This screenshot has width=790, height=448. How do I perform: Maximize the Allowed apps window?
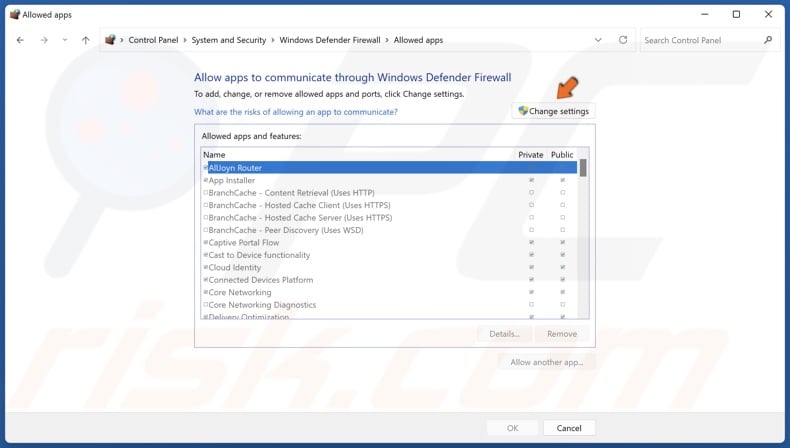pyautogui.click(x=736, y=14)
